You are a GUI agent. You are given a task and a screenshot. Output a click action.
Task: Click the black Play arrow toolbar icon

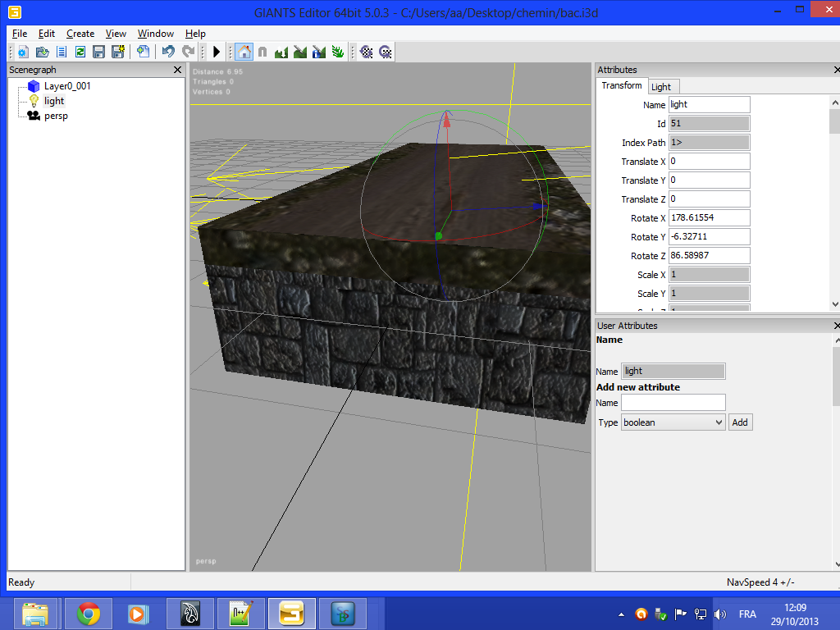tap(217, 52)
